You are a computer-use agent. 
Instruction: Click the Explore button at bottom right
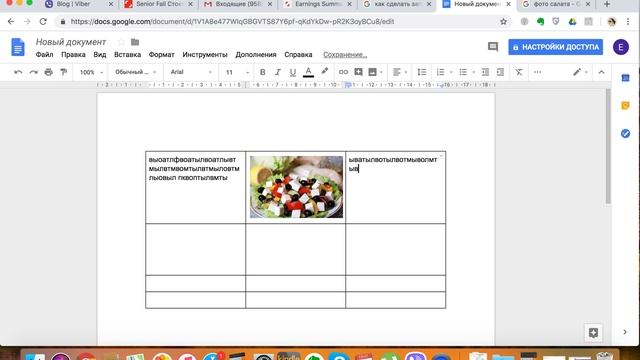(593, 333)
